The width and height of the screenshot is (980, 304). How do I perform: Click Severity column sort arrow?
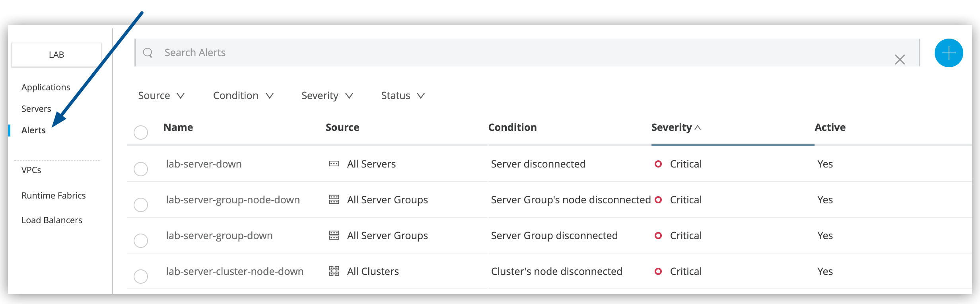coord(698,128)
